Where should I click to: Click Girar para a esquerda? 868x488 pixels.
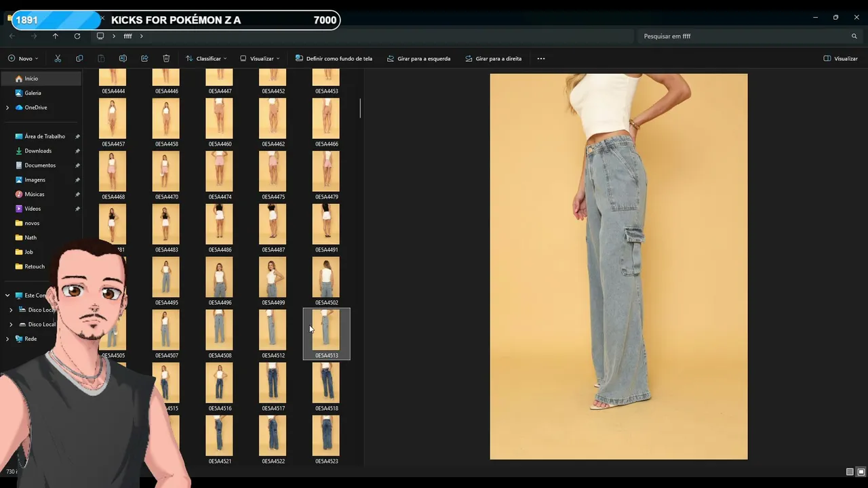click(x=418, y=58)
